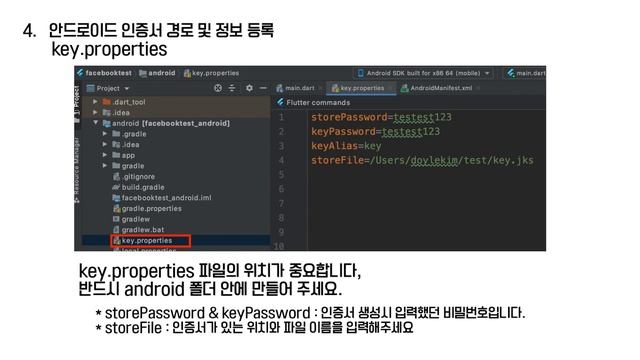The width and height of the screenshot is (640, 360).
Task: Select key.properties in the project tree
Action: [176, 240]
